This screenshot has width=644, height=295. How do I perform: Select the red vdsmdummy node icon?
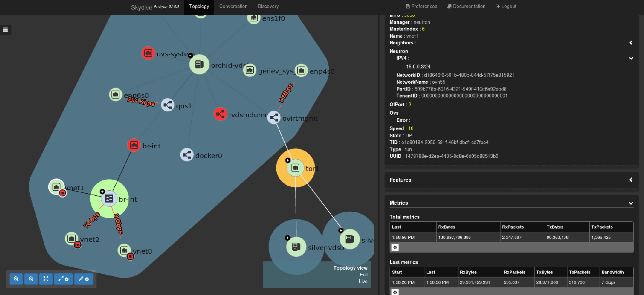click(220, 114)
